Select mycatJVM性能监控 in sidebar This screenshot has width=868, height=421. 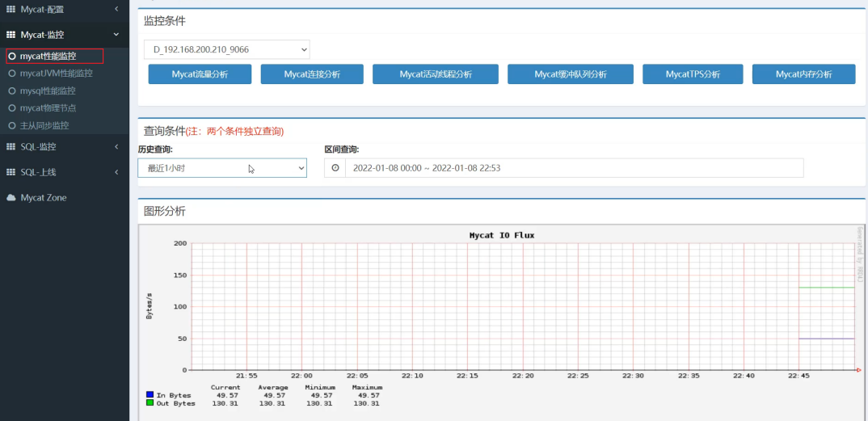pyautogui.click(x=56, y=73)
